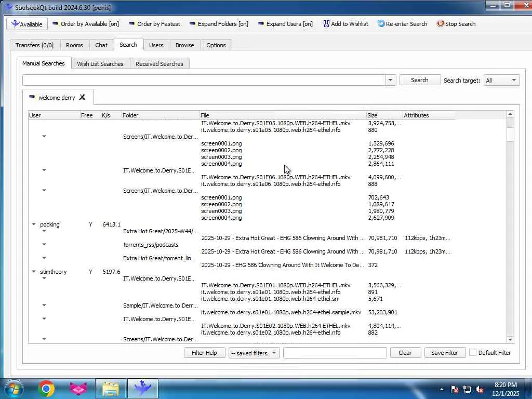This screenshot has width=532, height=399.
Task: Select screen0001.png sized 1,329,696
Action: (x=221, y=143)
